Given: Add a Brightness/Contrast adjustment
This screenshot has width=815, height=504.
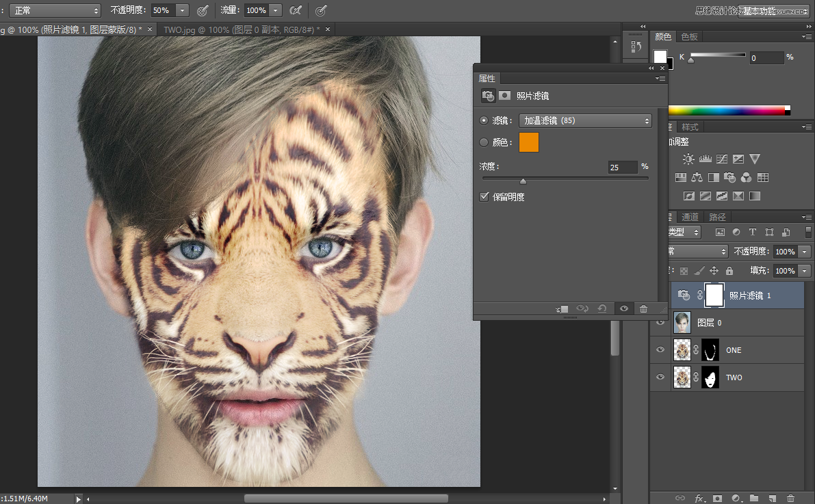Looking at the screenshot, I should click(x=688, y=159).
